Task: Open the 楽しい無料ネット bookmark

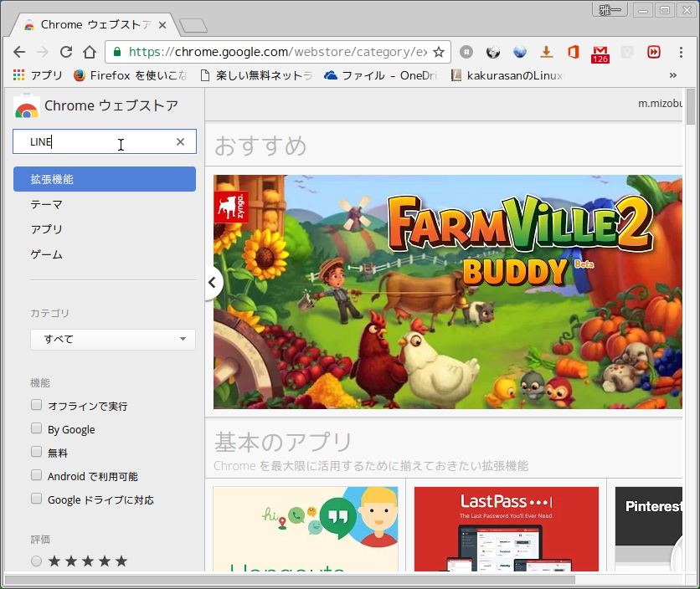Action: tap(256, 75)
